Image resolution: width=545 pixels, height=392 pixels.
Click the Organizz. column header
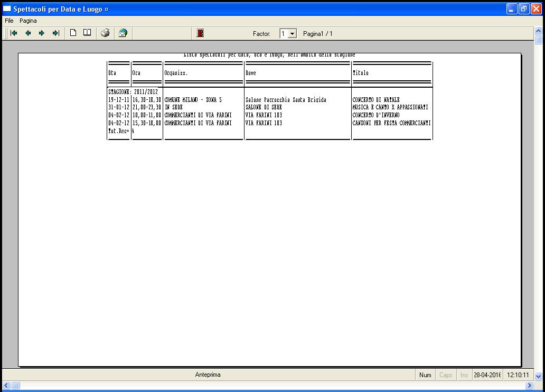(176, 73)
